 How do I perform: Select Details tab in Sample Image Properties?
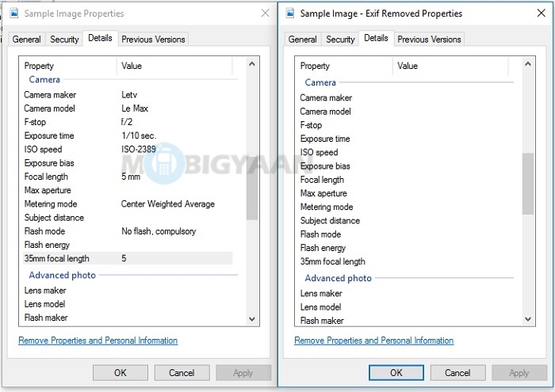pos(100,38)
